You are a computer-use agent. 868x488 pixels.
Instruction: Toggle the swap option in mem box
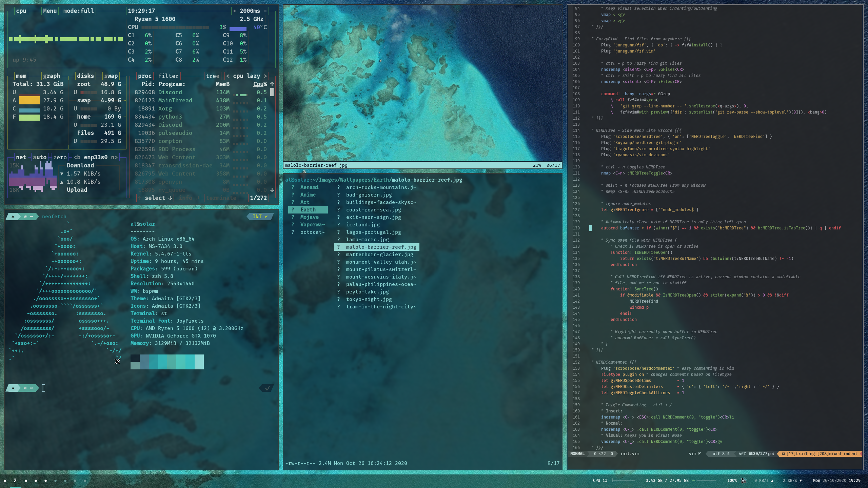(x=111, y=76)
